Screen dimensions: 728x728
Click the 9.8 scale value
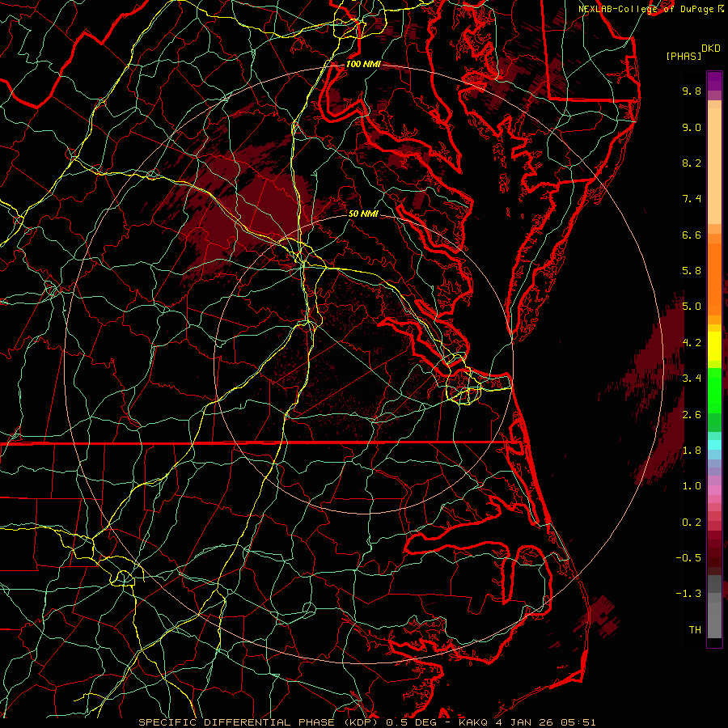pyautogui.click(x=692, y=91)
